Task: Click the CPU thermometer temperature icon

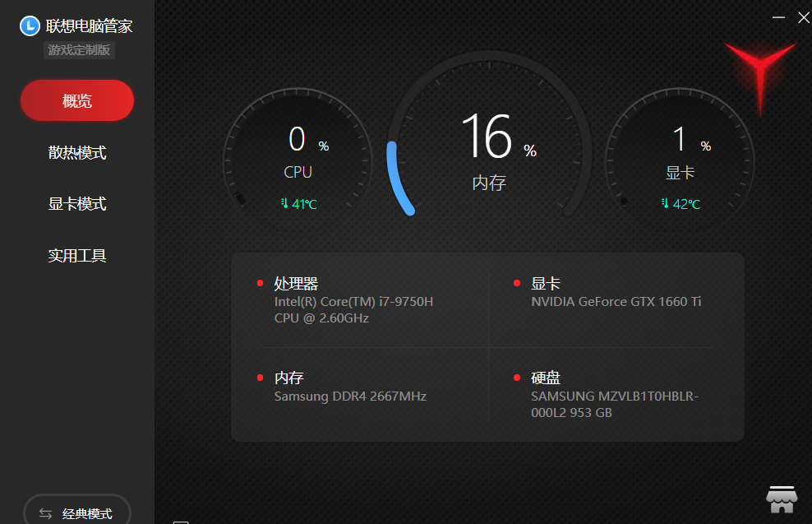Action: (284, 203)
